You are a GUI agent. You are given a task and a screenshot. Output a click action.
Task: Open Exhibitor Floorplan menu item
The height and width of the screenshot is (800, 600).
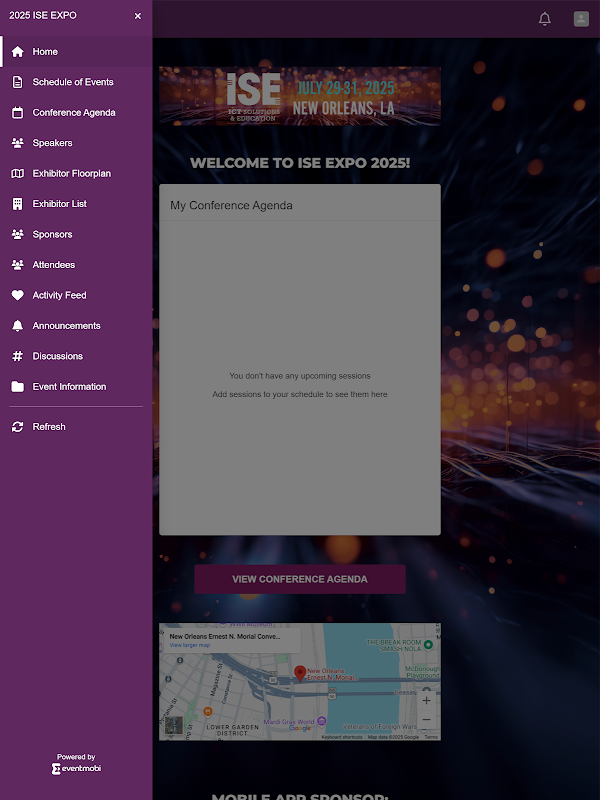pos(76,173)
